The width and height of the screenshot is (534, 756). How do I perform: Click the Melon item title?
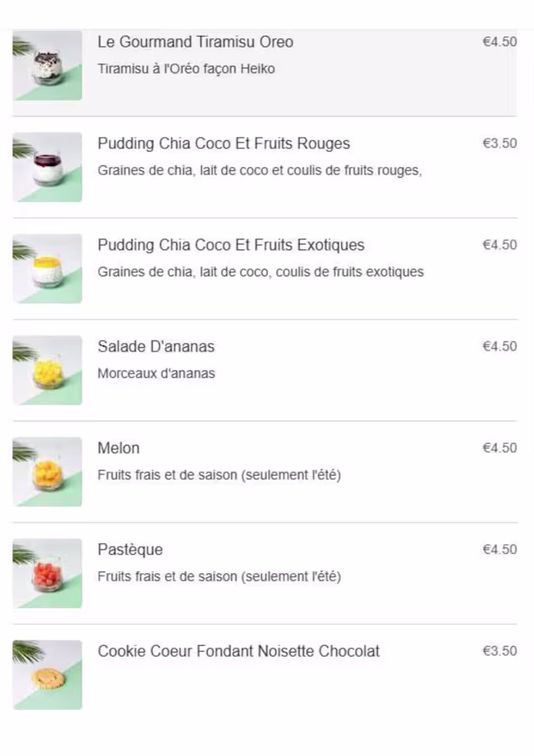pos(118,448)
